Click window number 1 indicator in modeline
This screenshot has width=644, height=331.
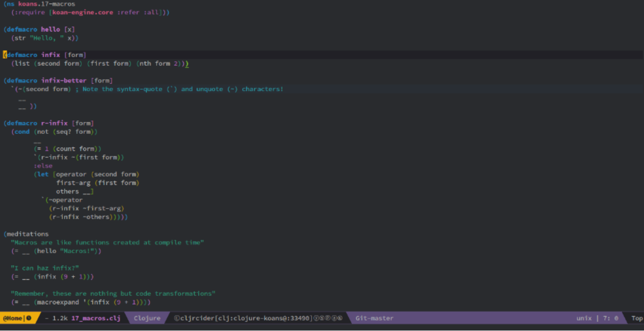click(x=29, y=318)
